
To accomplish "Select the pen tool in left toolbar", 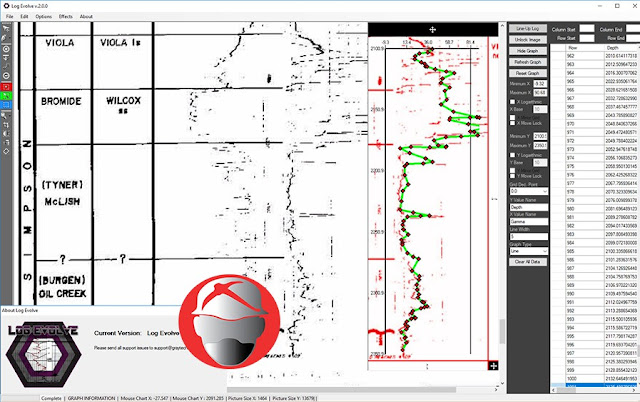I will click(x=5, y=38).
